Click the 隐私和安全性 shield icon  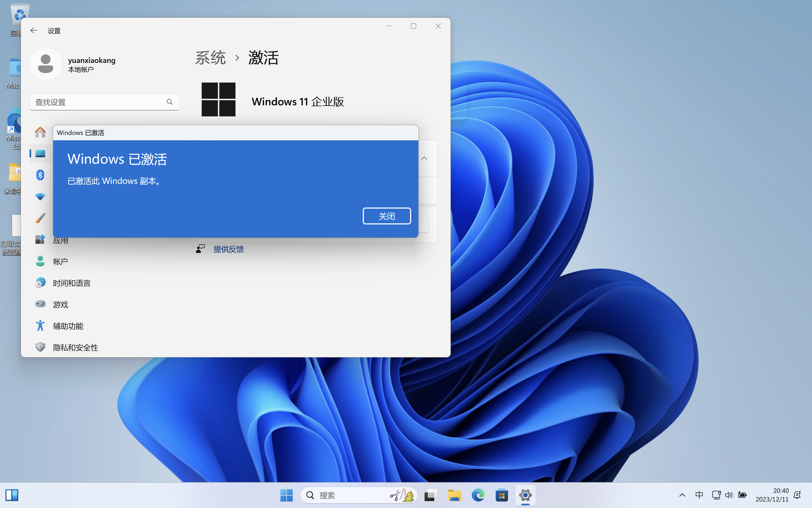coord(40,347)
